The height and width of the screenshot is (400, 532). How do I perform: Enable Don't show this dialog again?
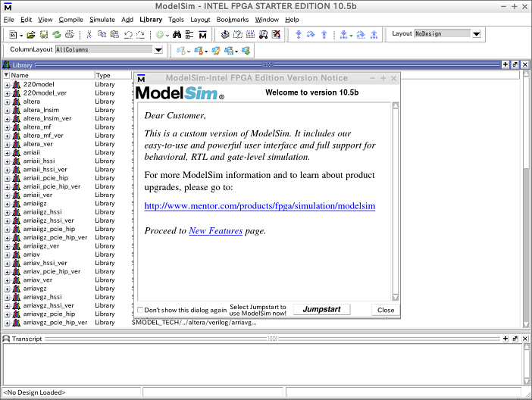pos(140,310)
